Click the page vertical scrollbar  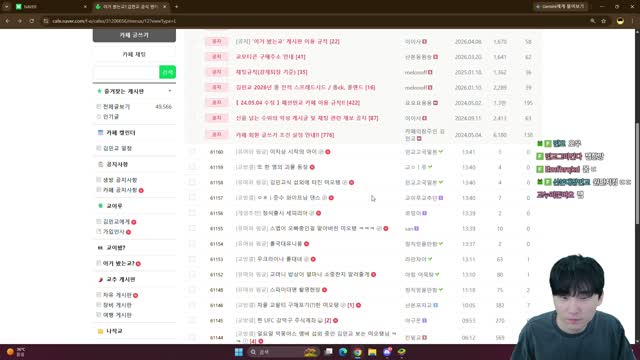pyautogui.click(x=637, y=173)
